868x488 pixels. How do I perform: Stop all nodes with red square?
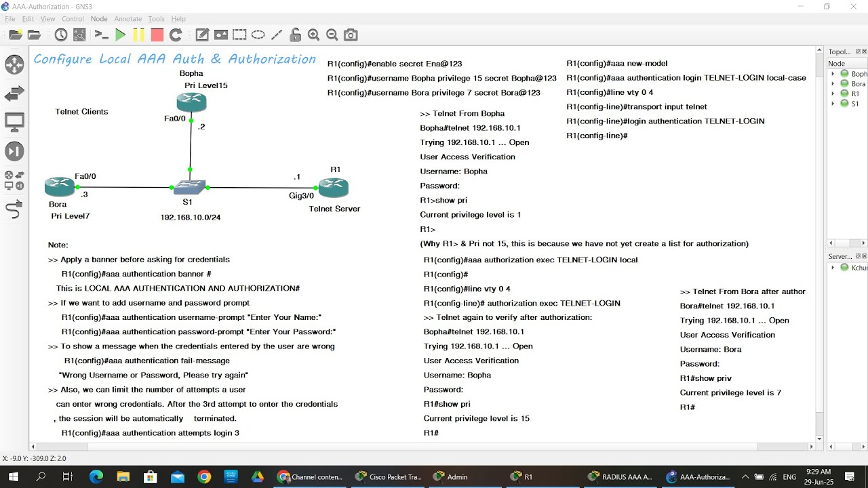[157, 35]
